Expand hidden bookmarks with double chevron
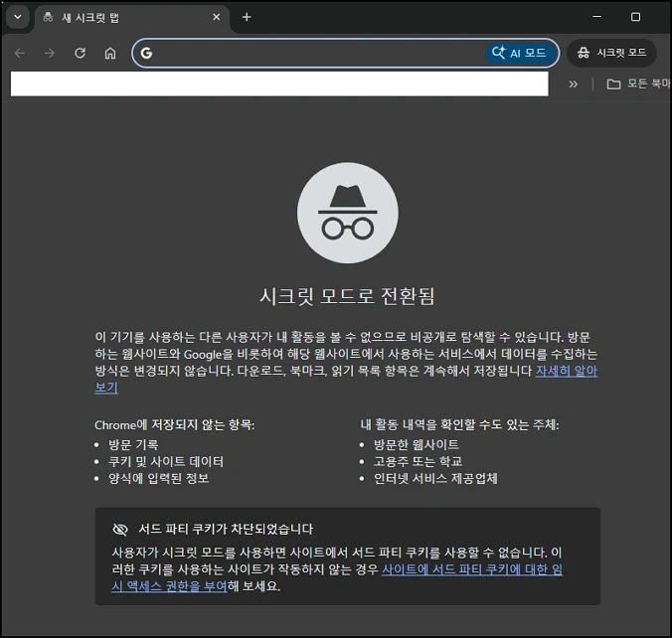 tap(573, 84)
